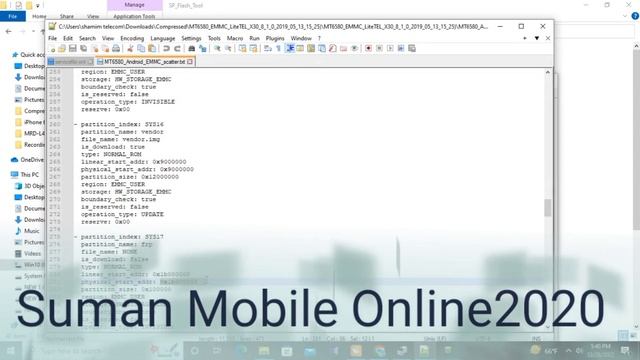The height and width of the screenshot is (360, 640).
Task: Click Explorer Back navigation arrow
Action: point(9,31)
